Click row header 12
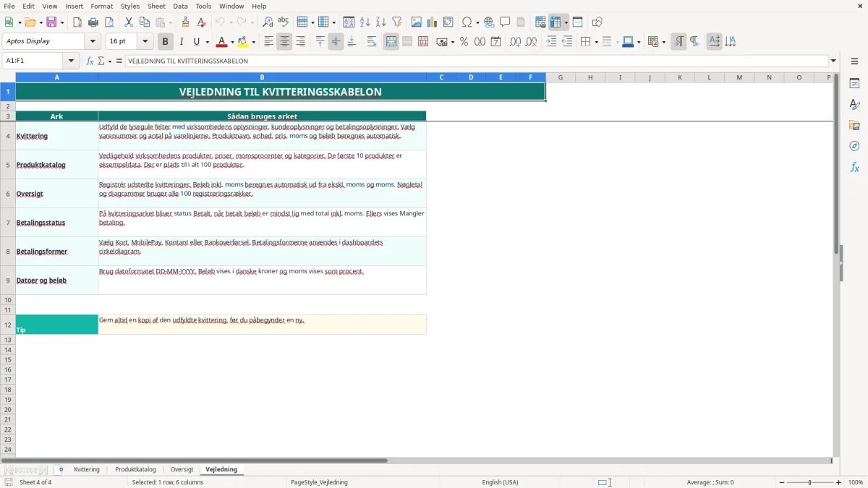The width and height of the screenshot is (868, 488). 8,325
